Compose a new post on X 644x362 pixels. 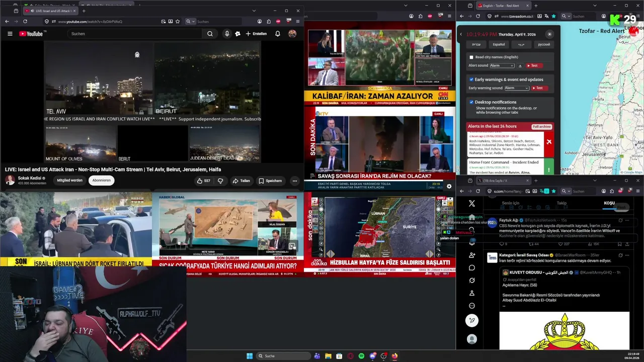pyautogui.click(x=471, y=320)
